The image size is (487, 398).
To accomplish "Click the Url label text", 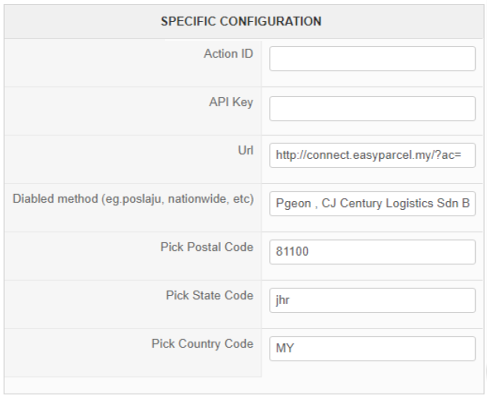I will (x=246, y=150).
